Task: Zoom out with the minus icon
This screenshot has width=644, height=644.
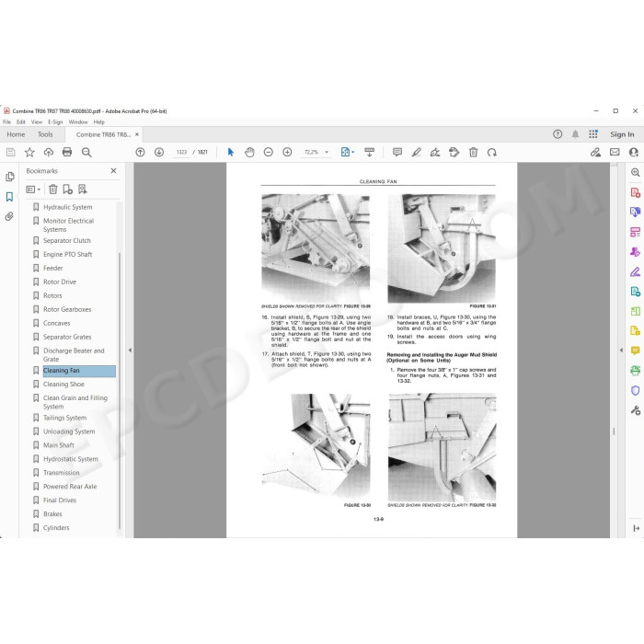Action: point(269,153)
